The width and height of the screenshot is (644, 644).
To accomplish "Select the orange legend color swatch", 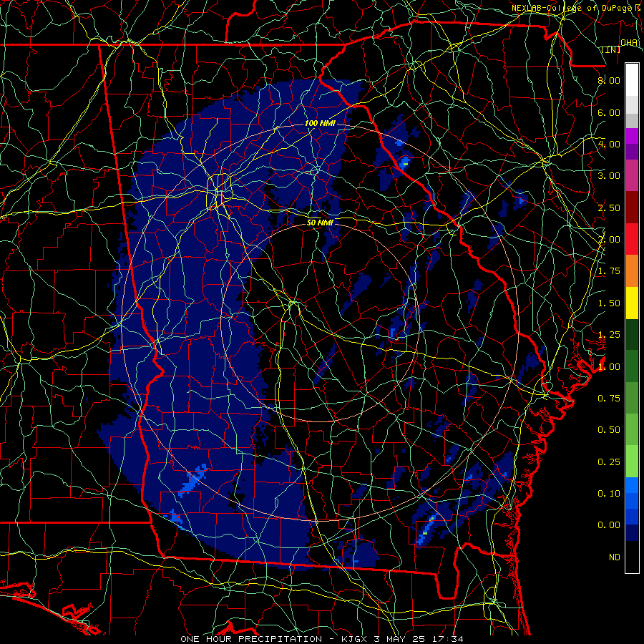I will 632,271.
